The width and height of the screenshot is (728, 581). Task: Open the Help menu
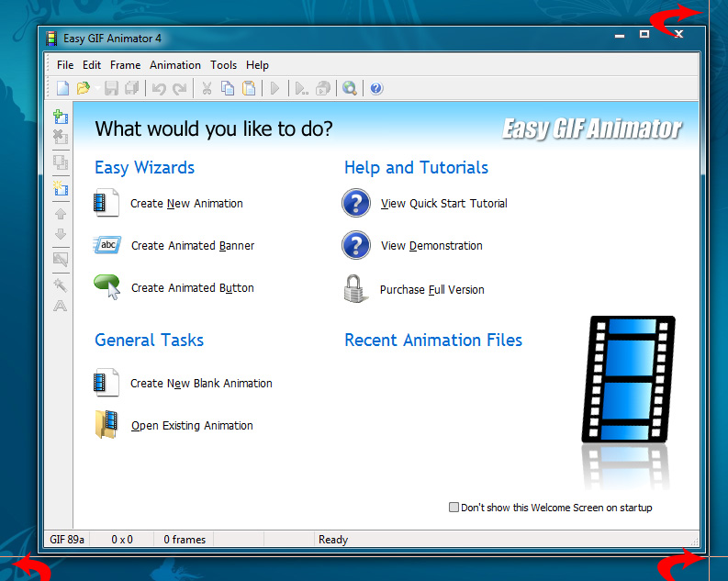257,65
